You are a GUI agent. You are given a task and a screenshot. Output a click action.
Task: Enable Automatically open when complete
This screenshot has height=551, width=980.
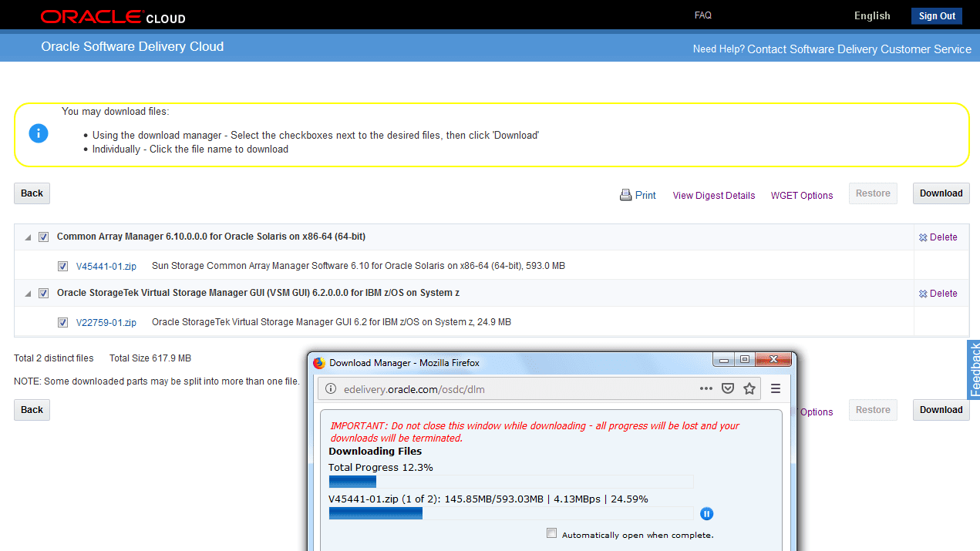click(551, 533)
